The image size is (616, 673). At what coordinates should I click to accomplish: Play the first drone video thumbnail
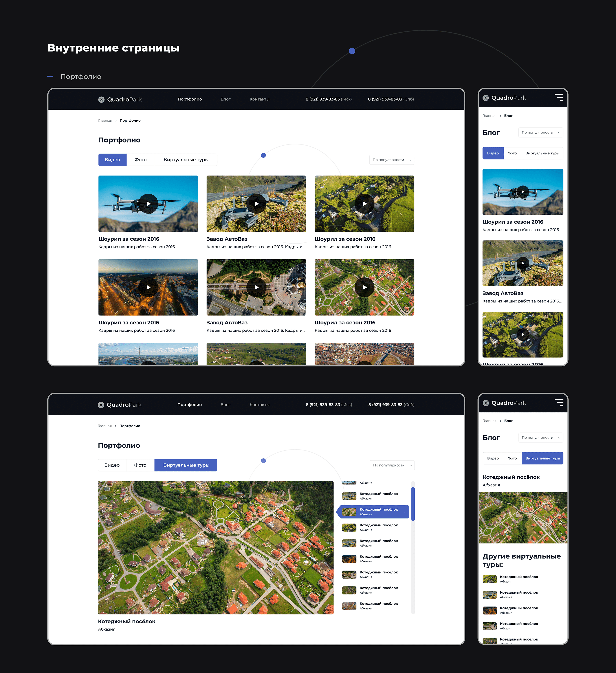pyautogui.click(x=148, y=204)
